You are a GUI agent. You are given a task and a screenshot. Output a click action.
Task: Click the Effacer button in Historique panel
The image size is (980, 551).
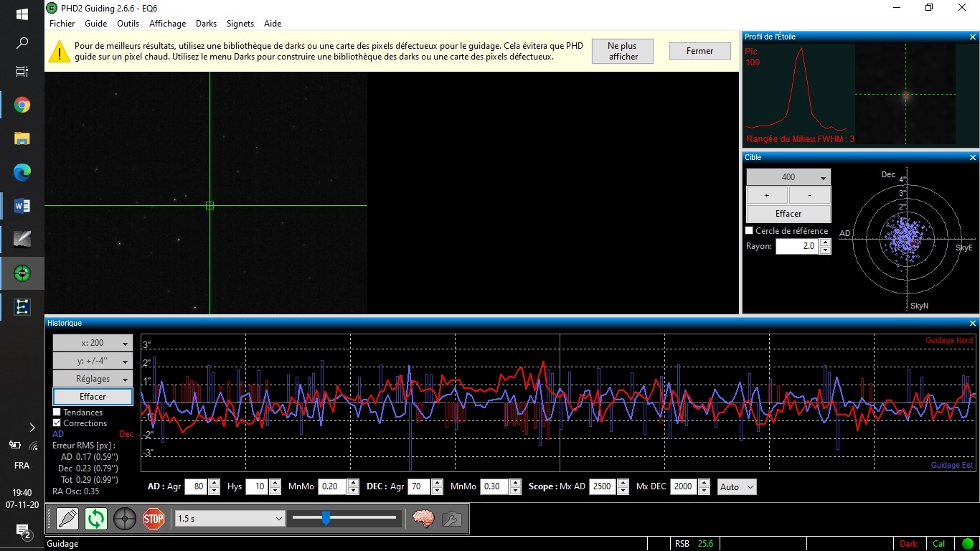point(93,397)
